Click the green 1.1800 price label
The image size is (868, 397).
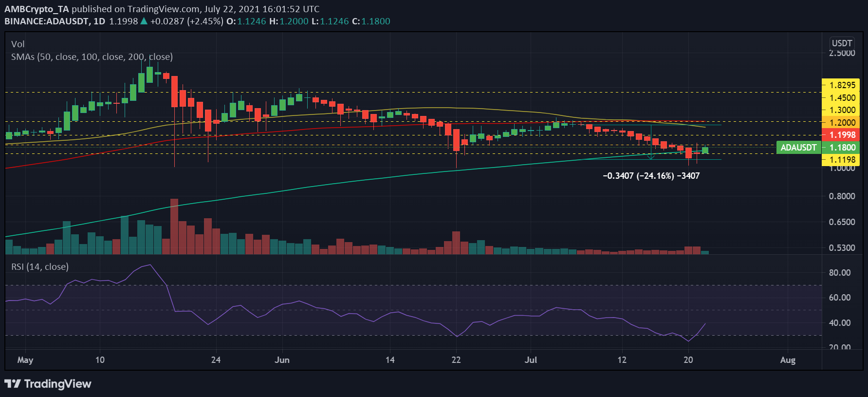[841, 147]
